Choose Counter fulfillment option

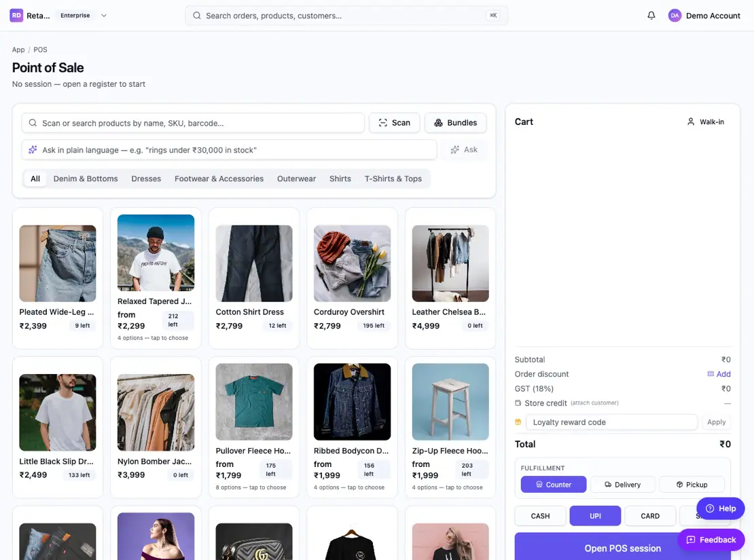[x=554, y=485]
